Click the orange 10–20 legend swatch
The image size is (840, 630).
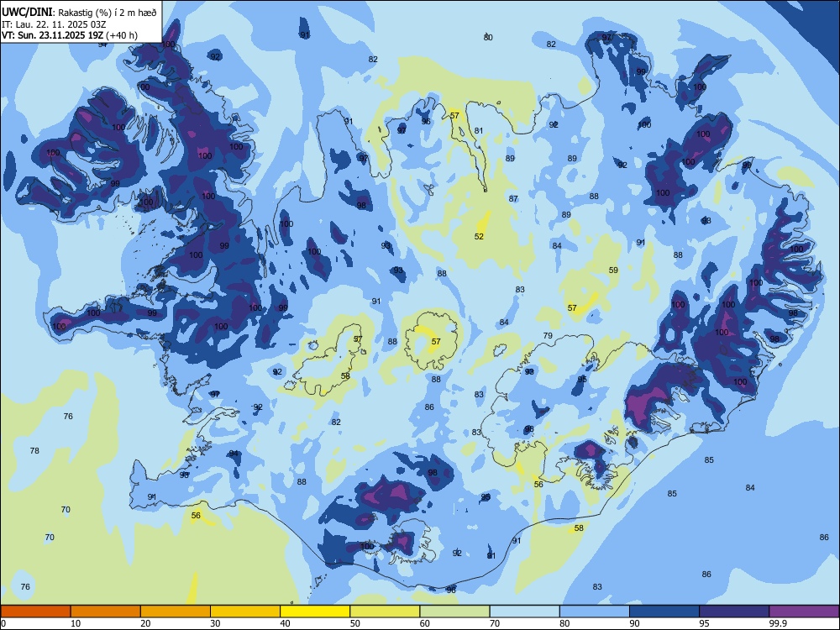tap(106, 612)
